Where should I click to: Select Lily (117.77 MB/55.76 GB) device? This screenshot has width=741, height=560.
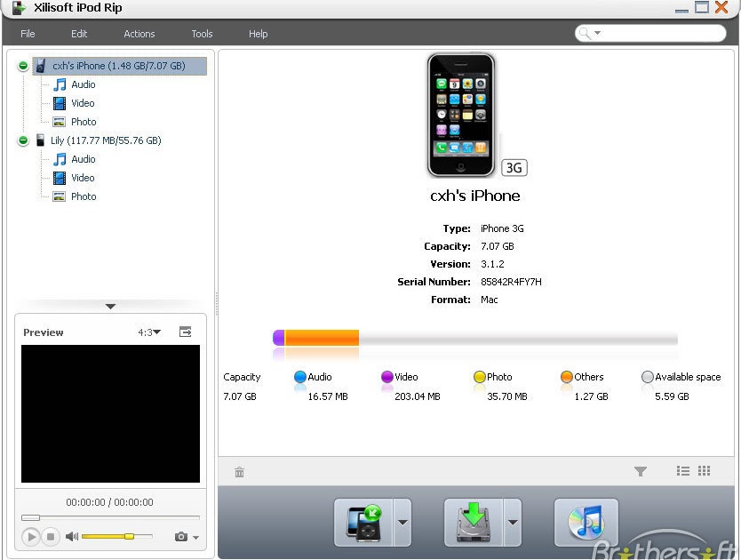point(106,140)
